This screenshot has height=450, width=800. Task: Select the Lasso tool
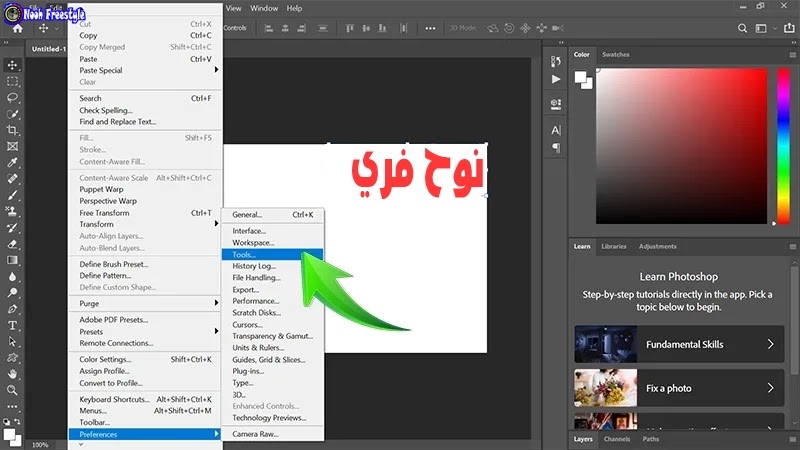pos(12,97)
